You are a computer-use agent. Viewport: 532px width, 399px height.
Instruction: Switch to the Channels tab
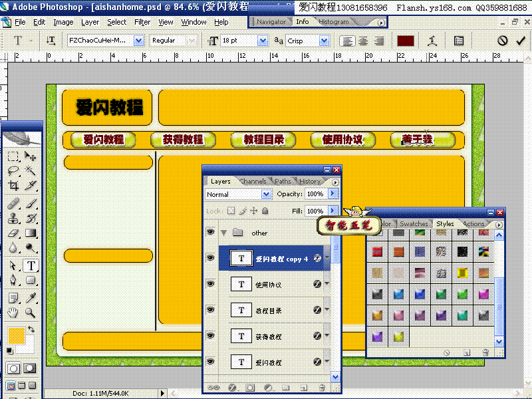tap(253, 182)
